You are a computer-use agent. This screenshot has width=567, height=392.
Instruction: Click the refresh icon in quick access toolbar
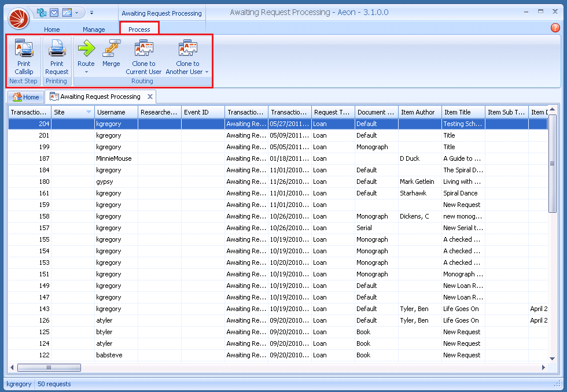point(42,12)
